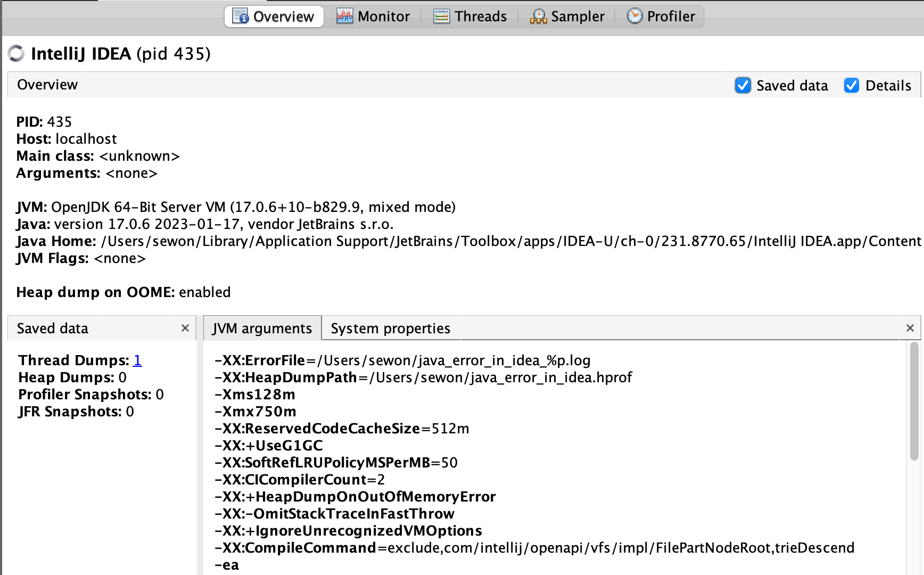Click the -Xms128m argument text
The height and width of the screenshot is (575, 924).
click(x=255, y=395)
